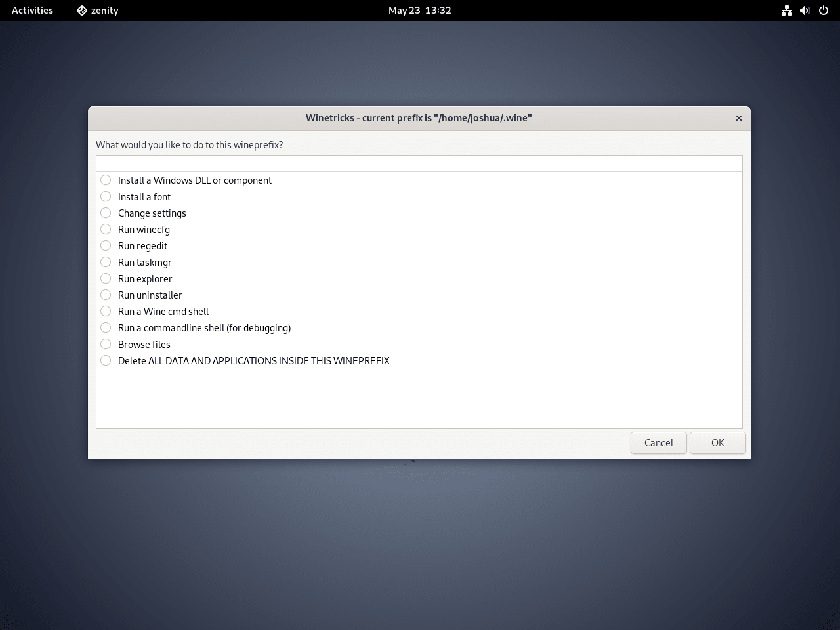Select the 'Delete ALL DATA AND APPLICATIONS' radio button
The image size is (840, 630).
pyautogui.click(x=106, y=360)
